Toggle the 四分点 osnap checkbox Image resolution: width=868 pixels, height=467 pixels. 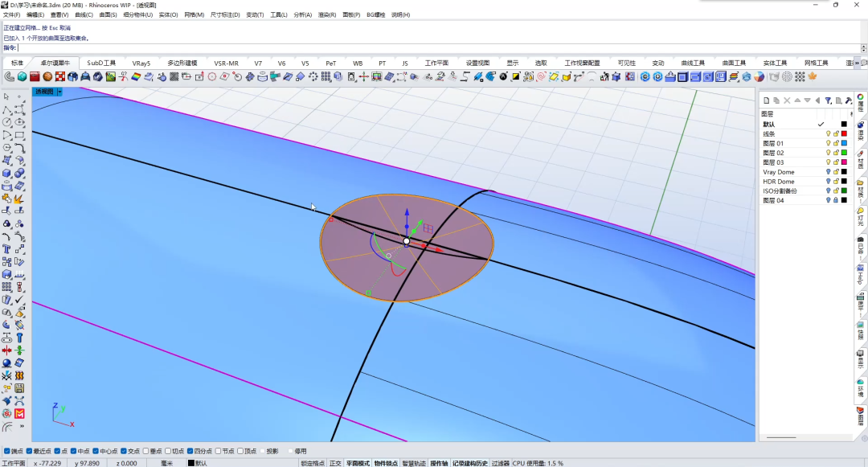click(190, 451)
